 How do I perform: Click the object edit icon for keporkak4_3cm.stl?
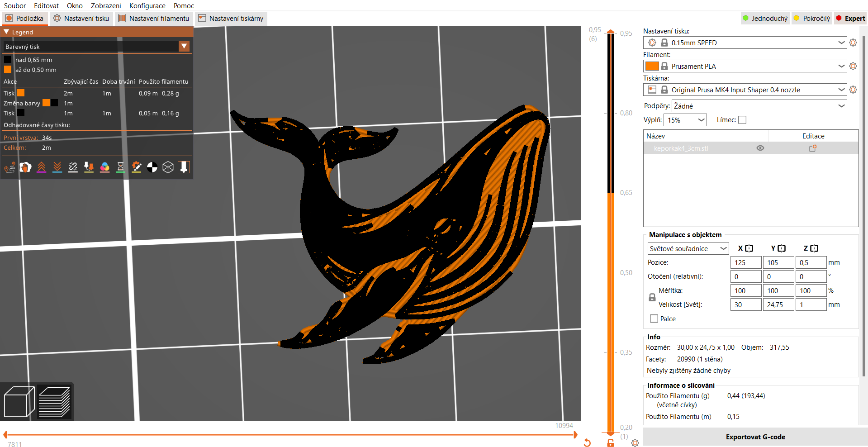813,148
